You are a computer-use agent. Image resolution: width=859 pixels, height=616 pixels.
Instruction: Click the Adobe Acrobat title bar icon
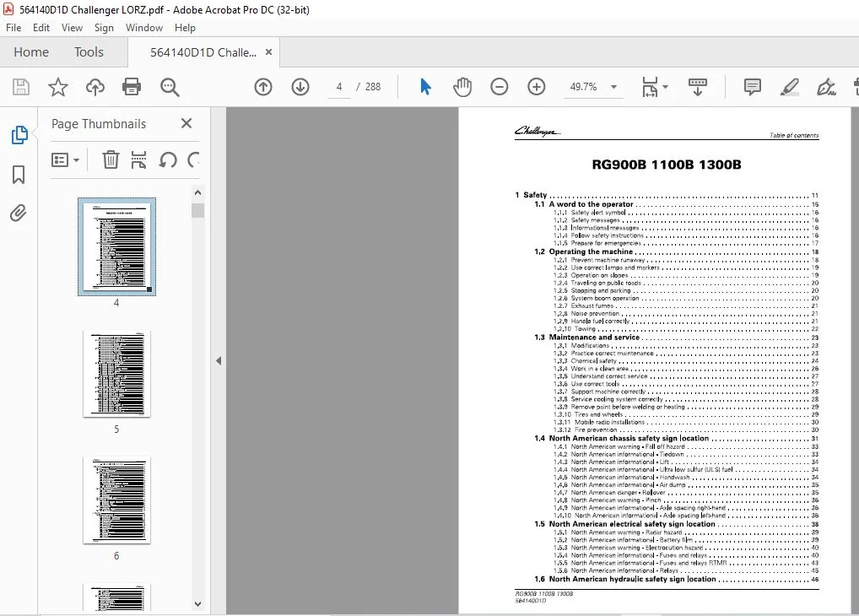tap(8, 9)
